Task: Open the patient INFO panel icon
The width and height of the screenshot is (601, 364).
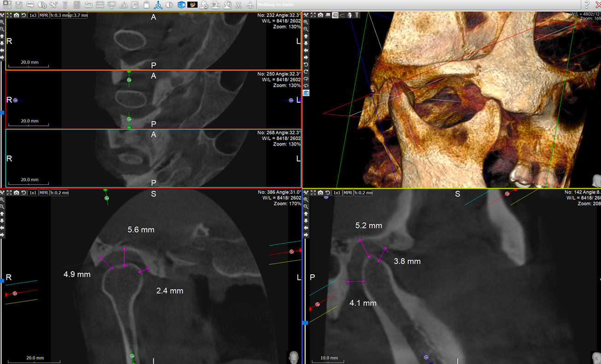Action: point(30,5)
